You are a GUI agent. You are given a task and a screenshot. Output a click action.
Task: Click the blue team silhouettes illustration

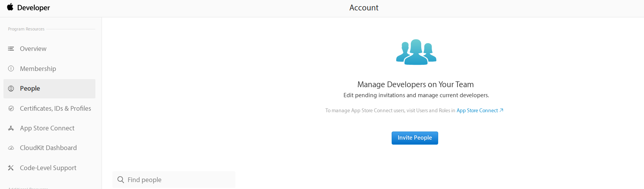[416, 52]
